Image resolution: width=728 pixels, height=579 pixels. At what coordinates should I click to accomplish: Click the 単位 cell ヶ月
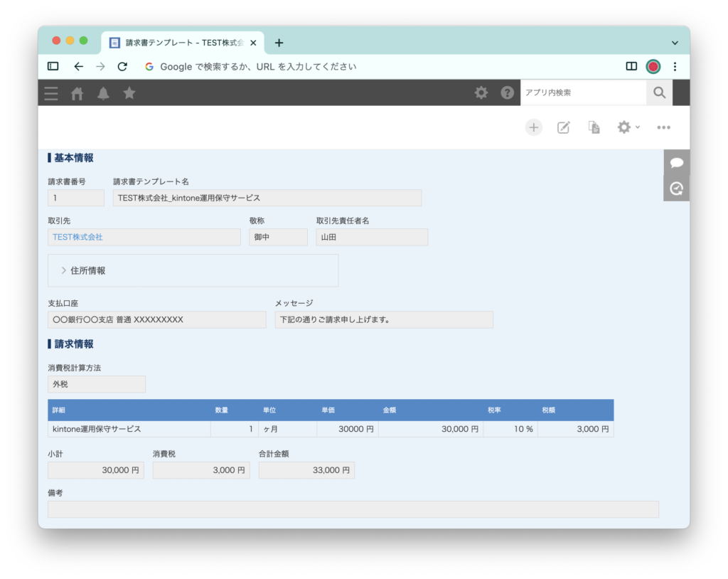point(287,429)
